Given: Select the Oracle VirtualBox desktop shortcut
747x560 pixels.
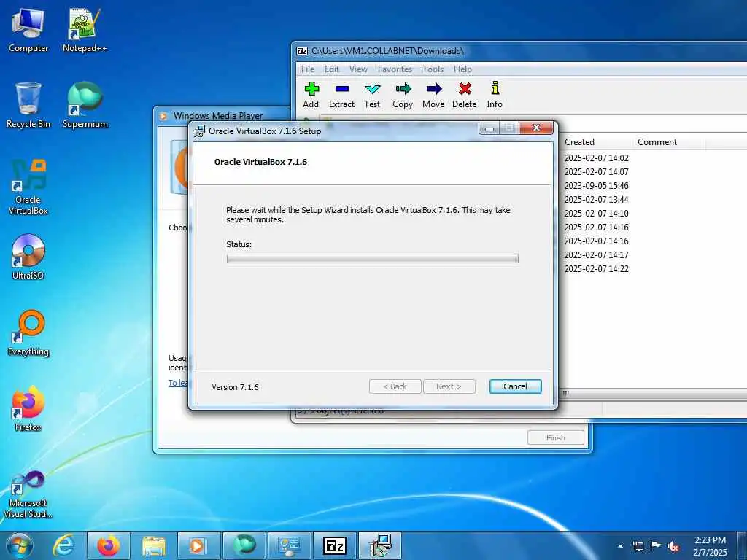Looking at the screenshot, I should (28, 187).
